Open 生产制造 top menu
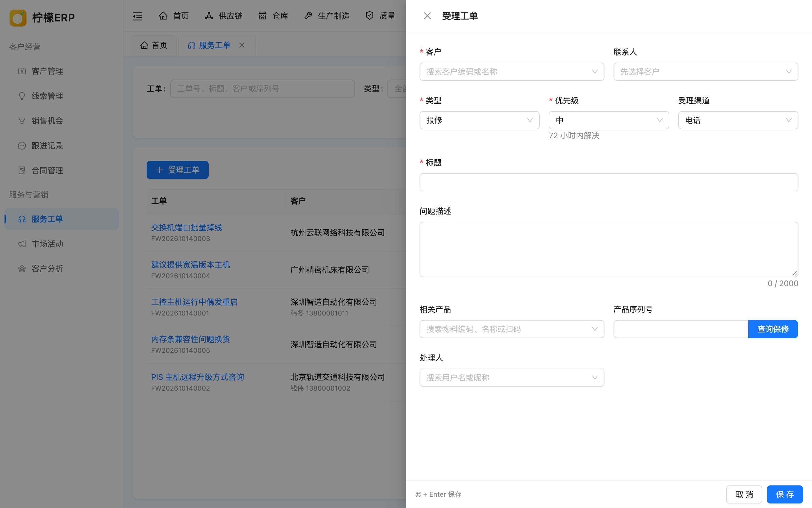The image size is (812, 508). click(327, 16)
